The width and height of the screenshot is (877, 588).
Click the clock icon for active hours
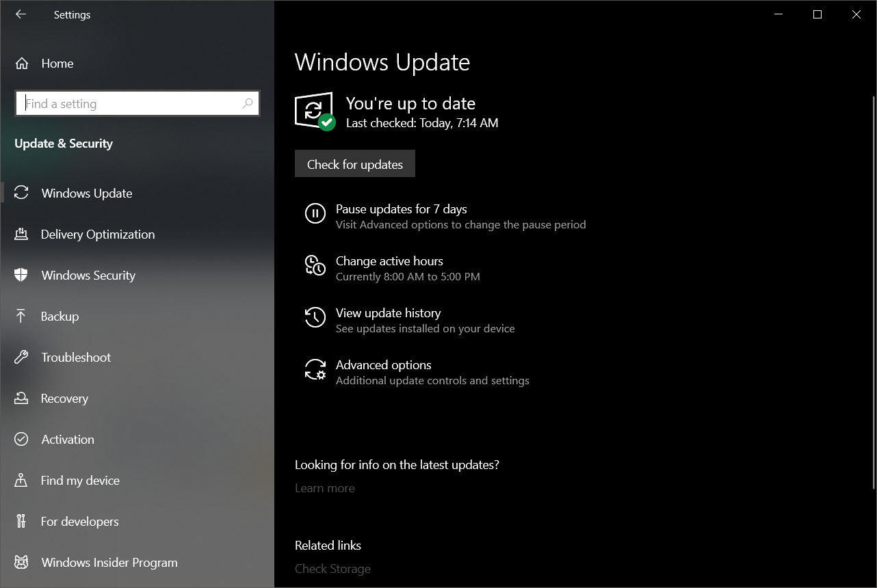tap(315, 265)
